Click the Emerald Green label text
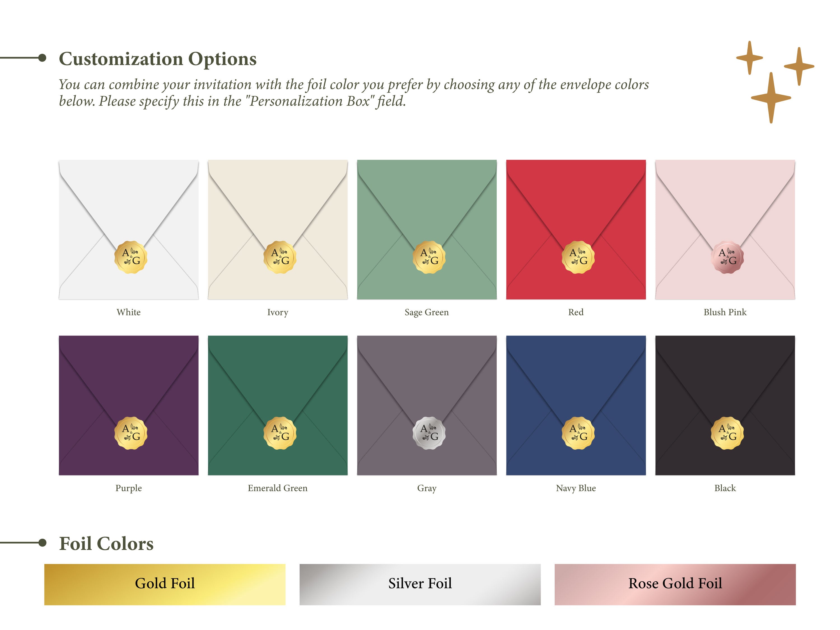This screenshot has width=840, height=630. [x=277, y=488]
